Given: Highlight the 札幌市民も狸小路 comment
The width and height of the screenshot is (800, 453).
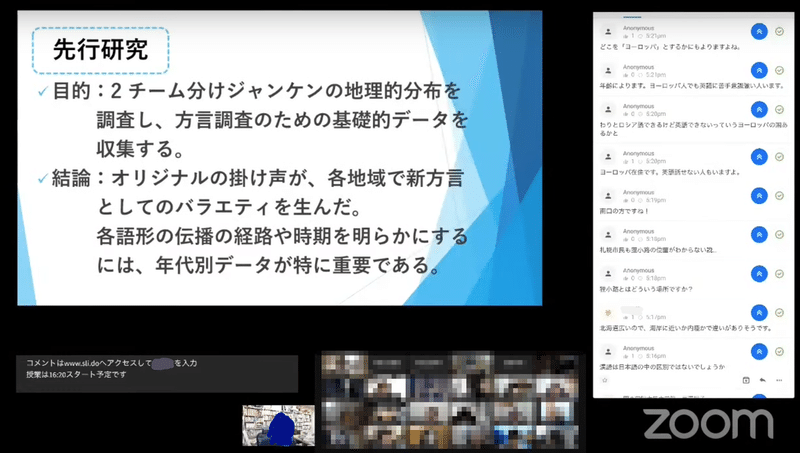Looking at the screenshot, I should click(x=759, y=235).
